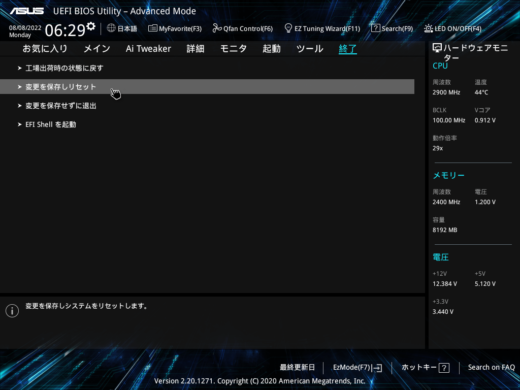The image size is (520, 390).
Task: Toggle LED ON/OFF(F4)
Action: 453,29
